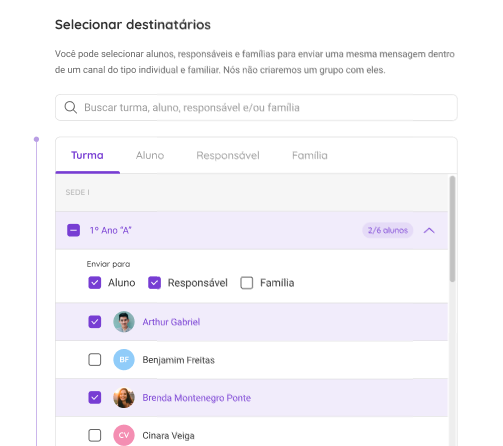
Task: Focus the Buscar turma search field
Action: 256,108
